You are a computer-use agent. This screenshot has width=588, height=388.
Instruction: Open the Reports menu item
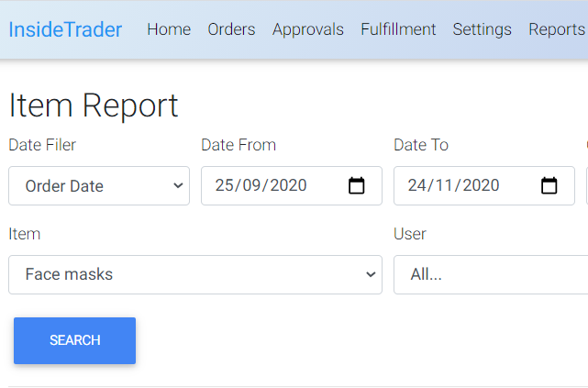557,29
